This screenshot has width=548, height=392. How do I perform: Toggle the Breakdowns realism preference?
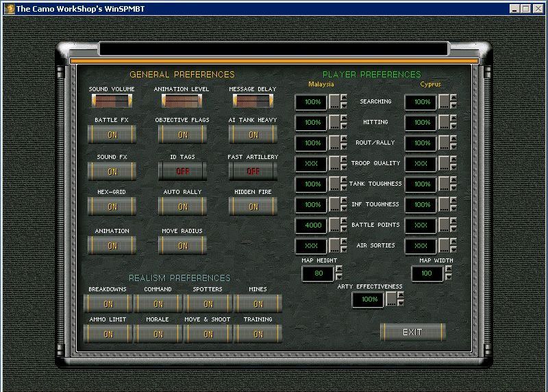click(108, 304)
